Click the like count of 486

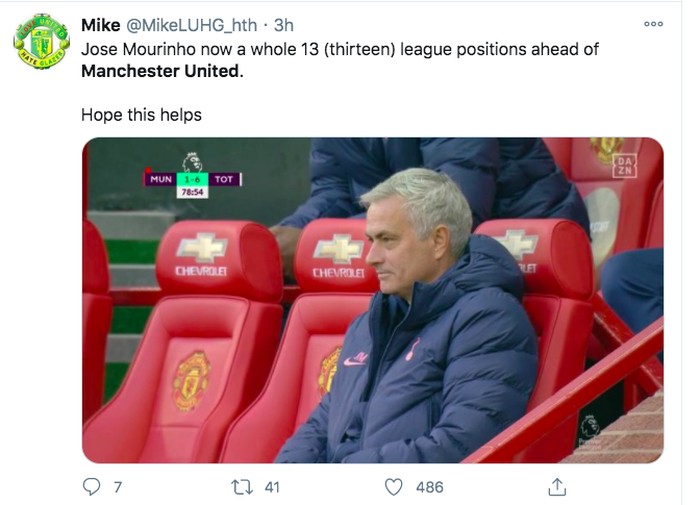coord(429,487)
